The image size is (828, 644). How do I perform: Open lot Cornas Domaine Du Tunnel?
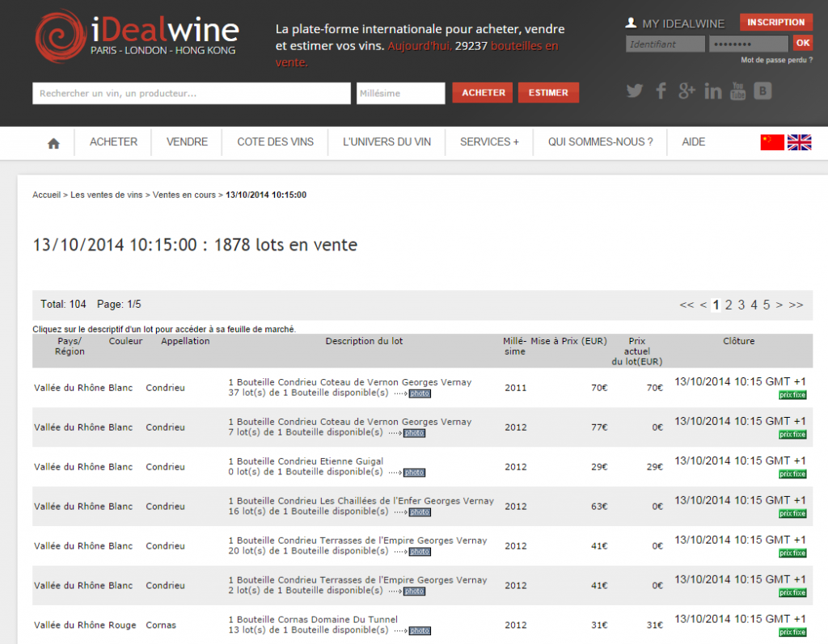[x=313, y=625]
